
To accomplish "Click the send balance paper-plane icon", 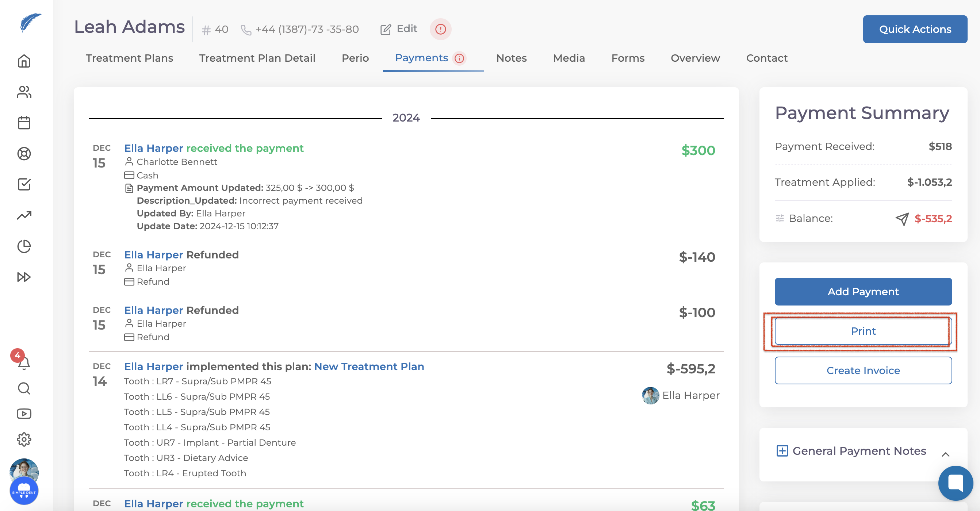I will coord(901,219).
